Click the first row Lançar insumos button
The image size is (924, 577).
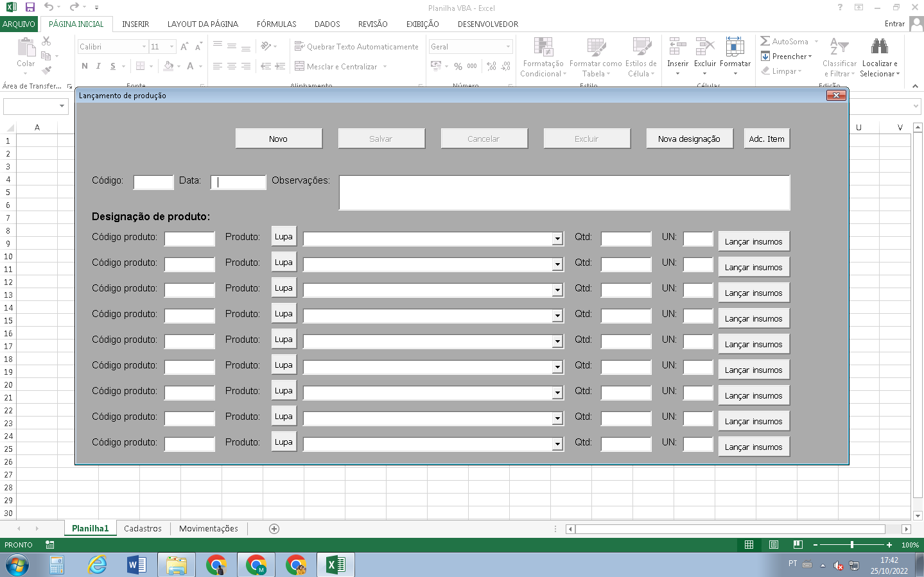pos(754,241)
